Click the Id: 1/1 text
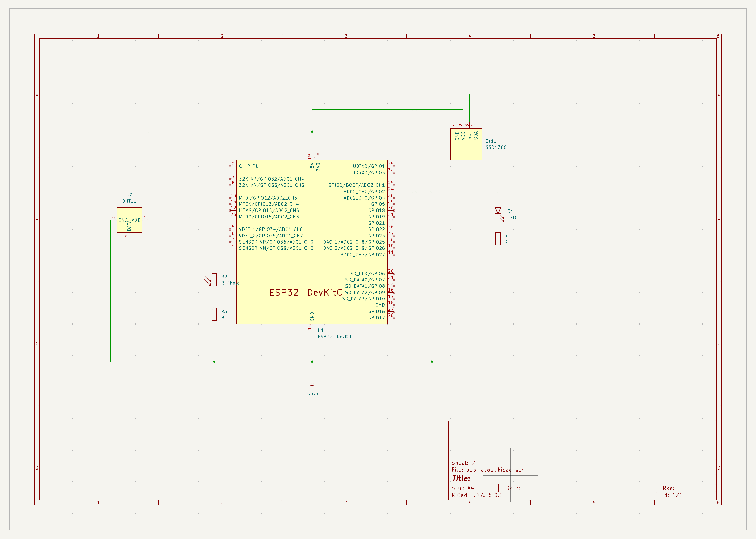The image size is (756, 539). (672, 495)
